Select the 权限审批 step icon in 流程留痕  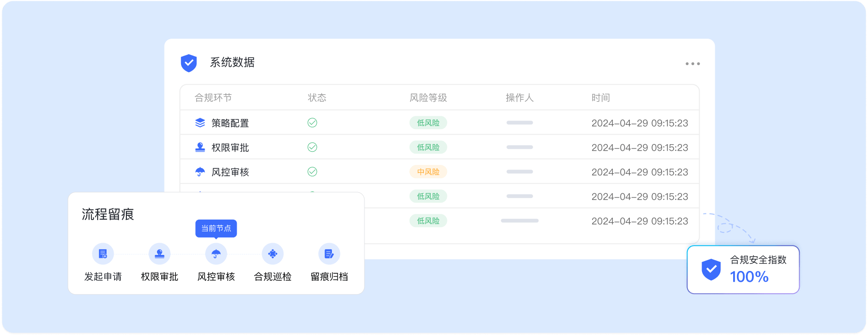(x=159, y=254)
